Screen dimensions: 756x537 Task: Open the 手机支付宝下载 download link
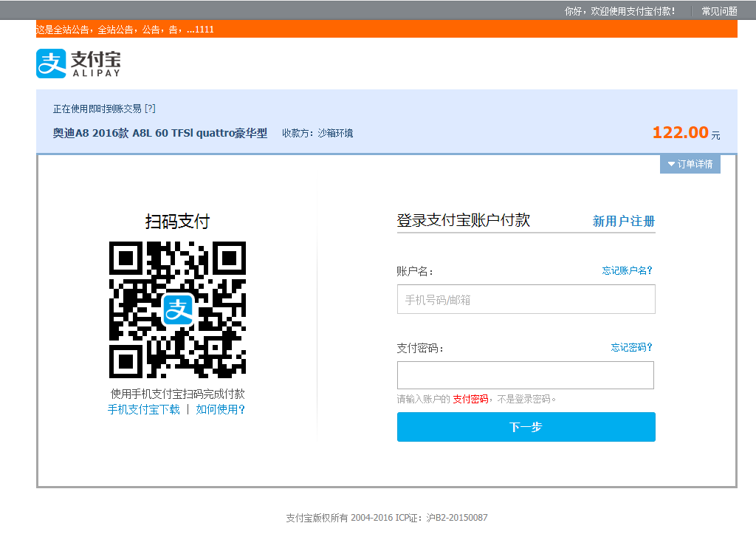(x=144, y=409)
